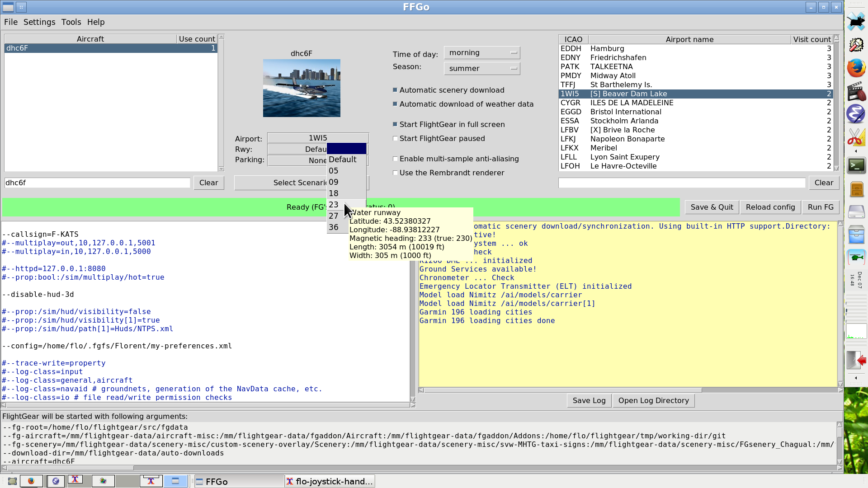Open the Tools menu
This screenshot has width=868, height=488.
71,22
